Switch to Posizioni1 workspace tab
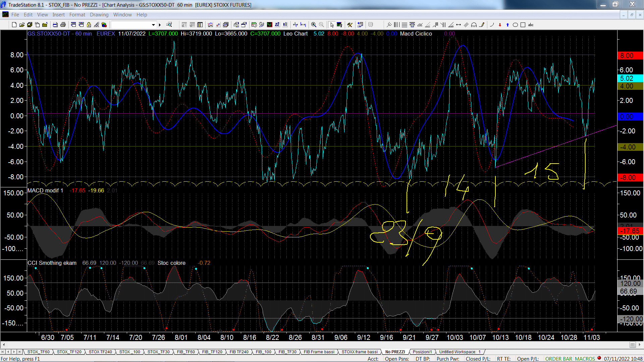 point(422,352)
